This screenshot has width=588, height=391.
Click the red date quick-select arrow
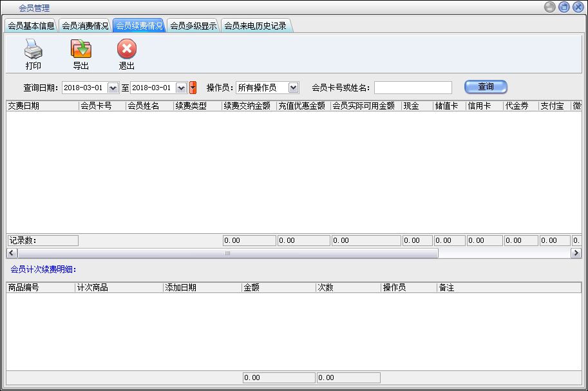click(x=193, y=88)
